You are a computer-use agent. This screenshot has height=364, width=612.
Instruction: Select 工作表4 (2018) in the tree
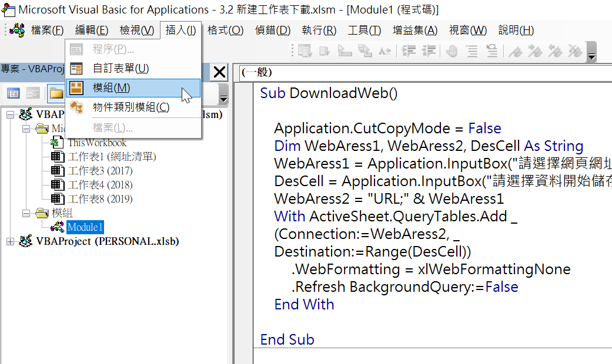tap(101, 185)
